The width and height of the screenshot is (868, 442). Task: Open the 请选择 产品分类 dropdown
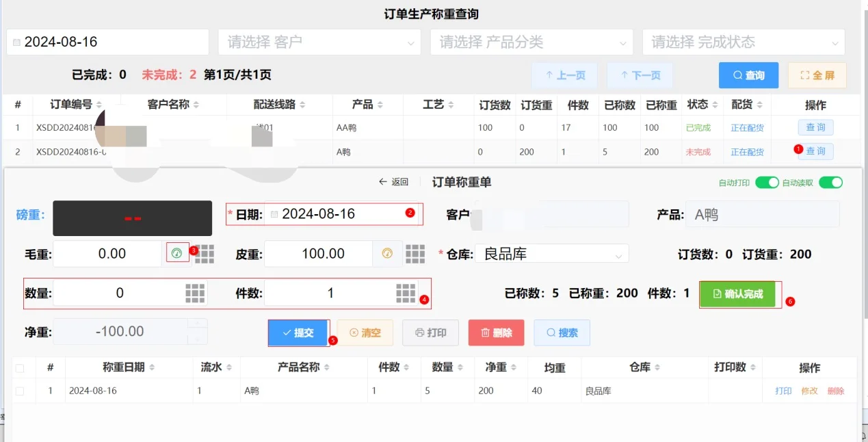tap(530, 42)
